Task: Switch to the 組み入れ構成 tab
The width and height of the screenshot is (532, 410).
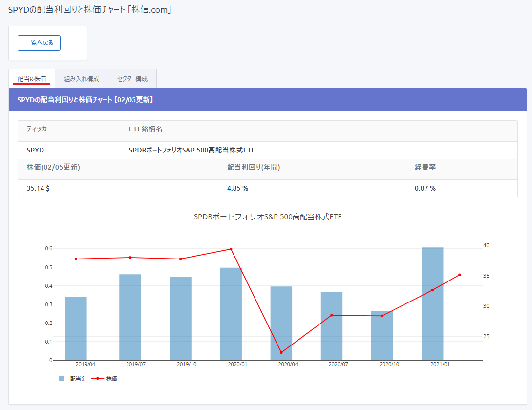Action: click(82, 79)
